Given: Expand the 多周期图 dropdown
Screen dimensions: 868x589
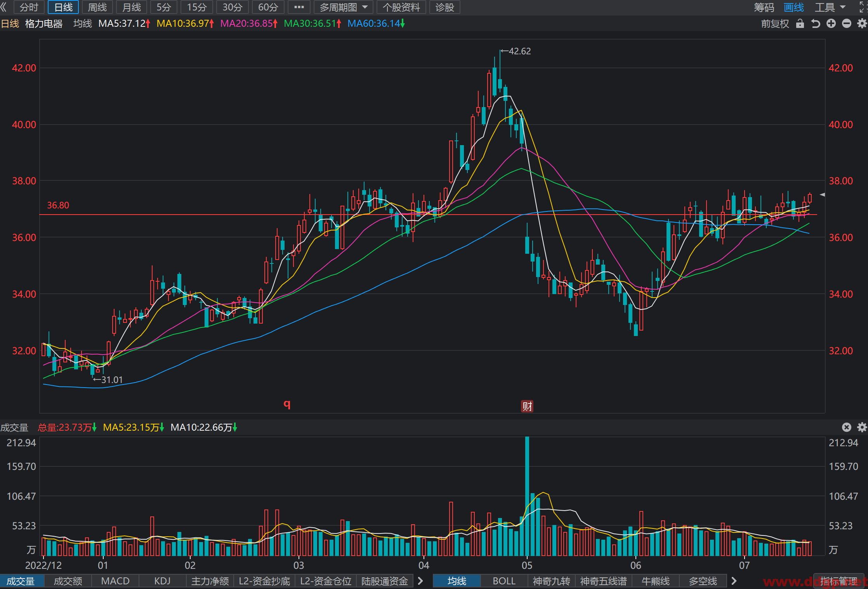Looking at the screenshot, I should (x=344, y=7).
